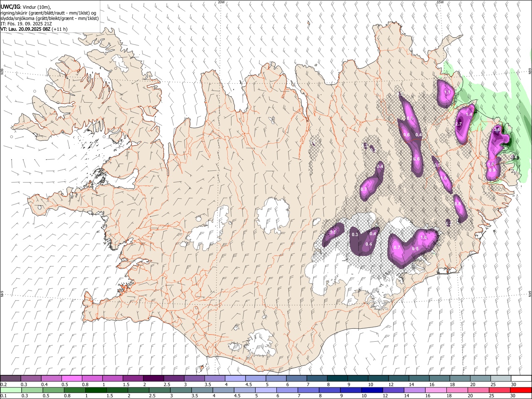Select lavender snow swatch between 4 and 4.5
The height and width of the screenshot is (399, 532).
point(235,378)
